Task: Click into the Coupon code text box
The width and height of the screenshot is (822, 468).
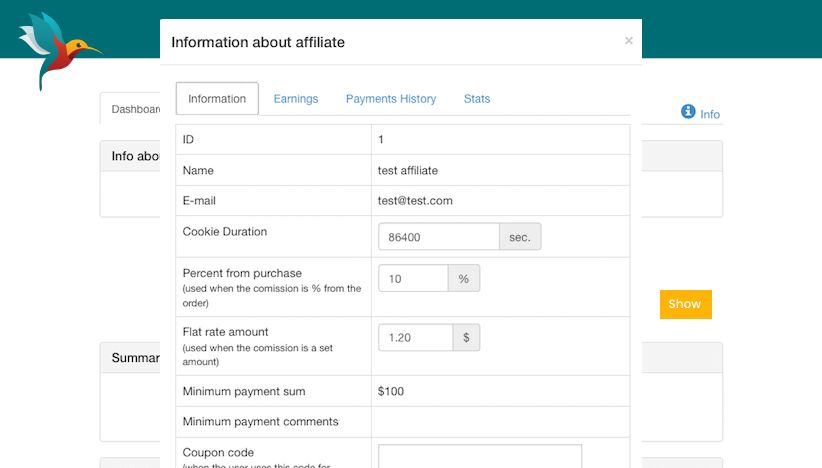Action: (480, 457)
